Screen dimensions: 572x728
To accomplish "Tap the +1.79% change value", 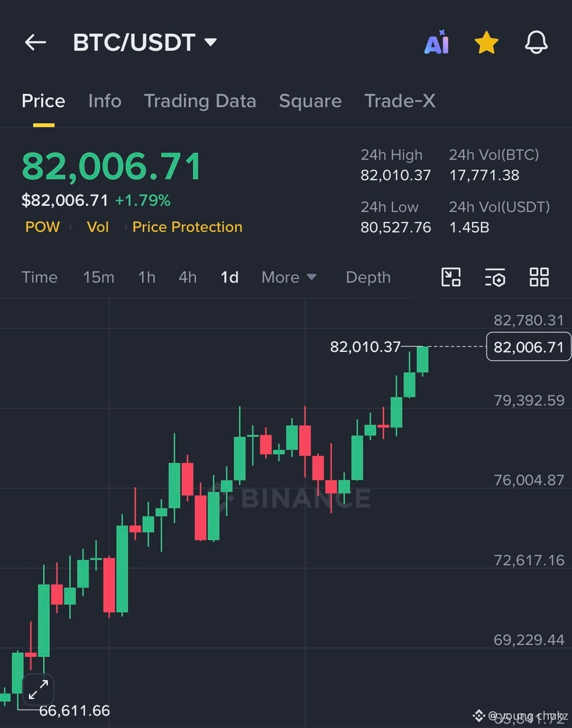I will pos(143,200).
